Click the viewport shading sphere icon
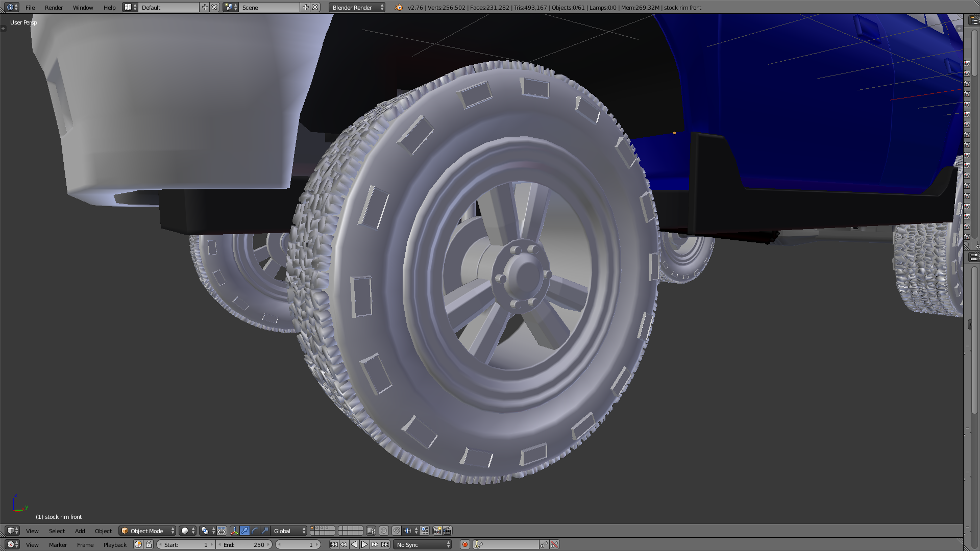Image resolution: width=980 pixels, height=551 pixels. 185,531
